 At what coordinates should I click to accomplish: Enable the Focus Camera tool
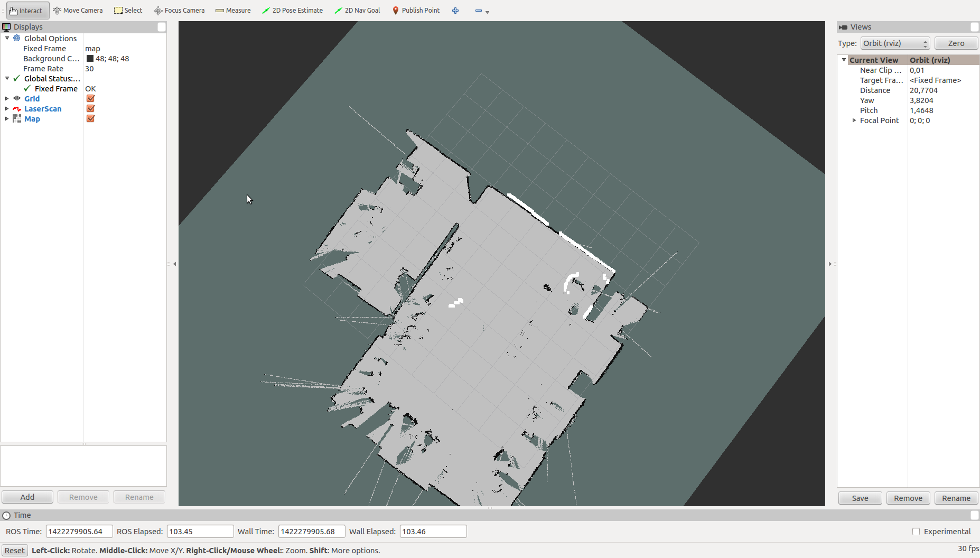click(x=179, y=10)
